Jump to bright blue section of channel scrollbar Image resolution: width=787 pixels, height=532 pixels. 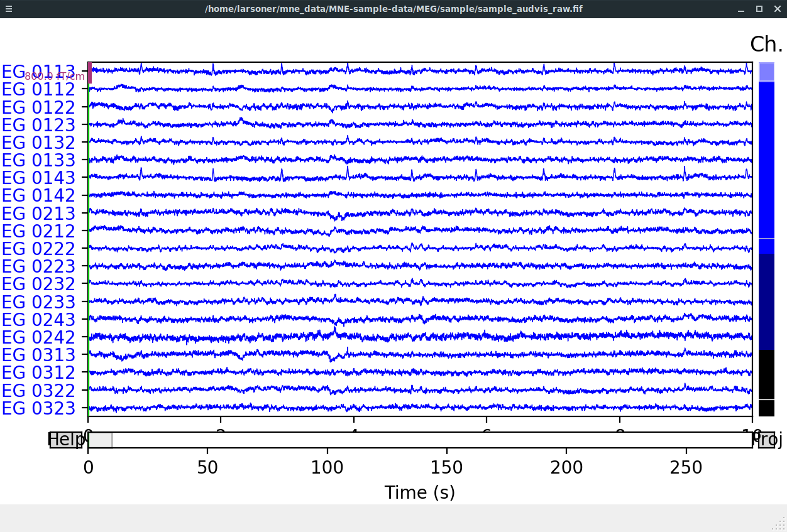(766, 168)
